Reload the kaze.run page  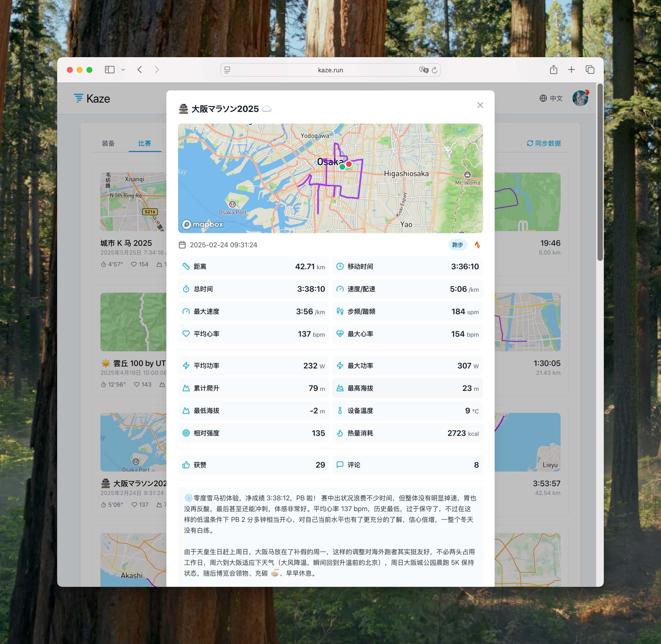pos(435,70)
